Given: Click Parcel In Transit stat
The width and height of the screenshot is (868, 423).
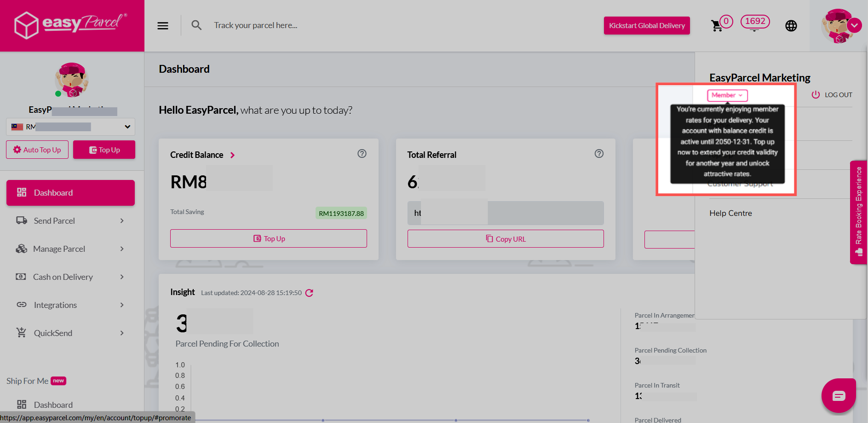Looking at the screenshot, I should (x=657, y=385).
